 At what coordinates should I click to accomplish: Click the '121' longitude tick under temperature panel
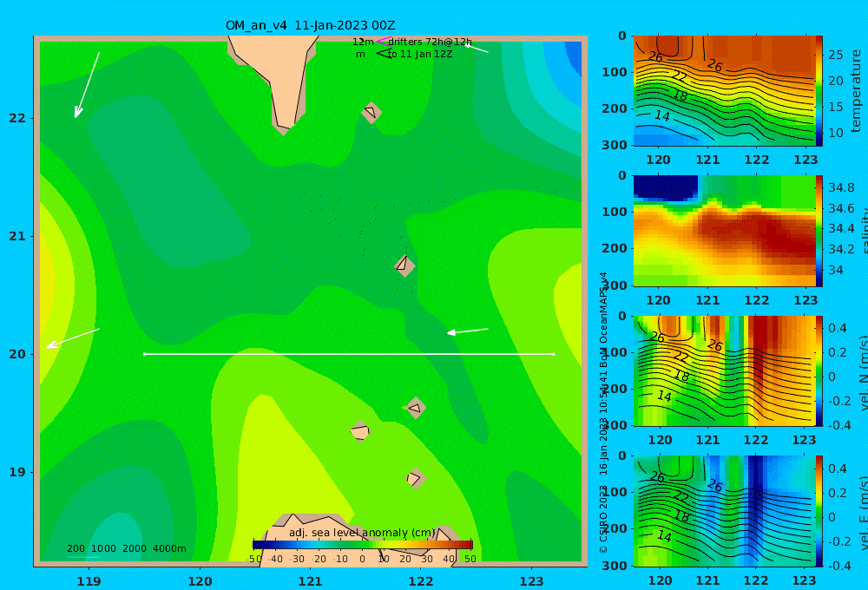(x=707, y=160)
